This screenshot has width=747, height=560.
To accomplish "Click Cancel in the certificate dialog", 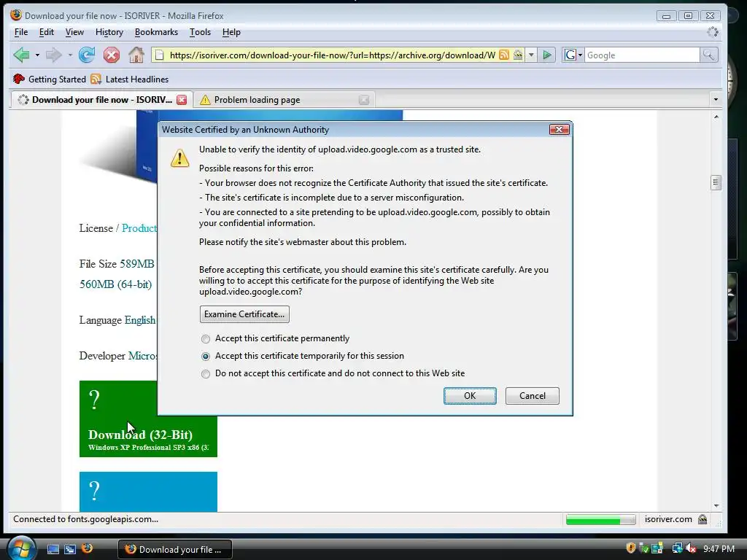I will pos(532,396).
